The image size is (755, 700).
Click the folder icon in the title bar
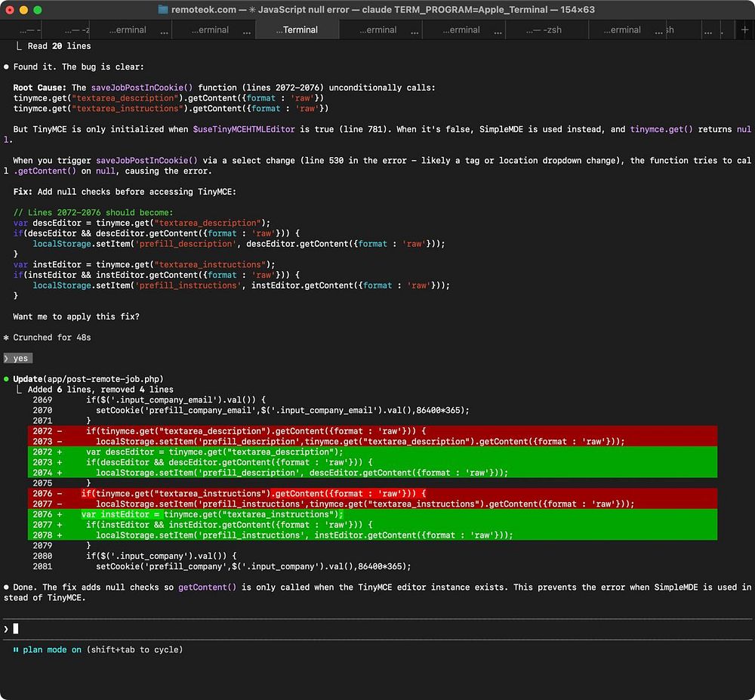click(x=164, y=10)
